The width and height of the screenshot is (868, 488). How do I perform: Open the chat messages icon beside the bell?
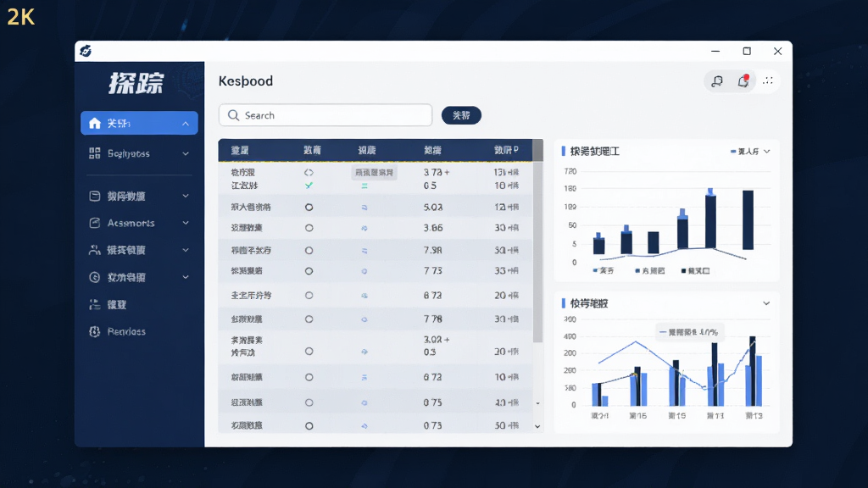[x=717, y=81]
